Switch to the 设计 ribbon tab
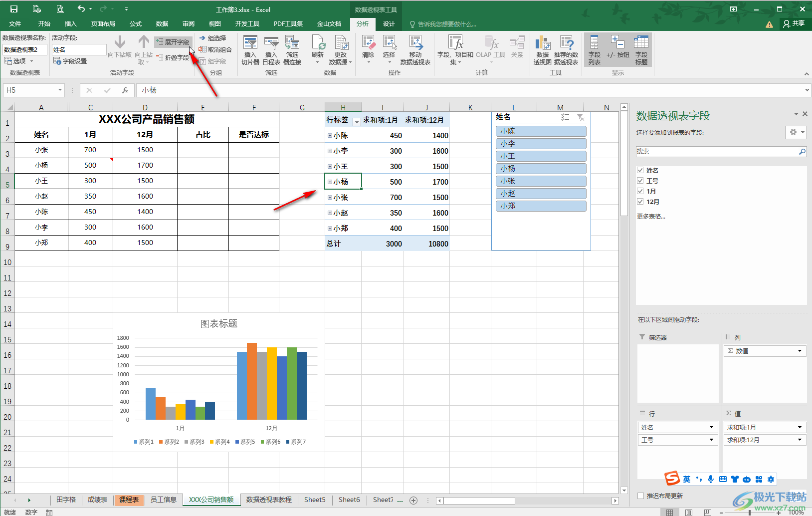 [x=389, y=23]
